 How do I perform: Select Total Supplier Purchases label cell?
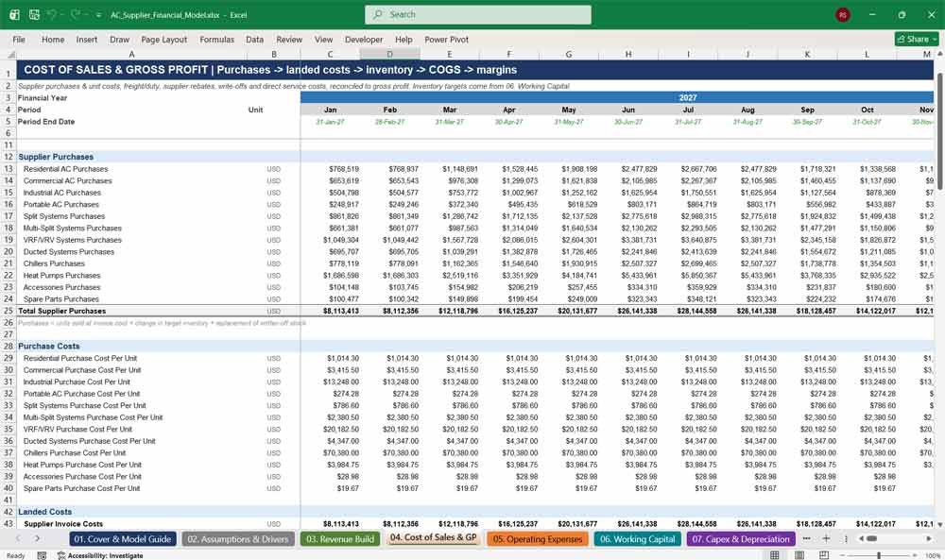click(x=61, y=311)
